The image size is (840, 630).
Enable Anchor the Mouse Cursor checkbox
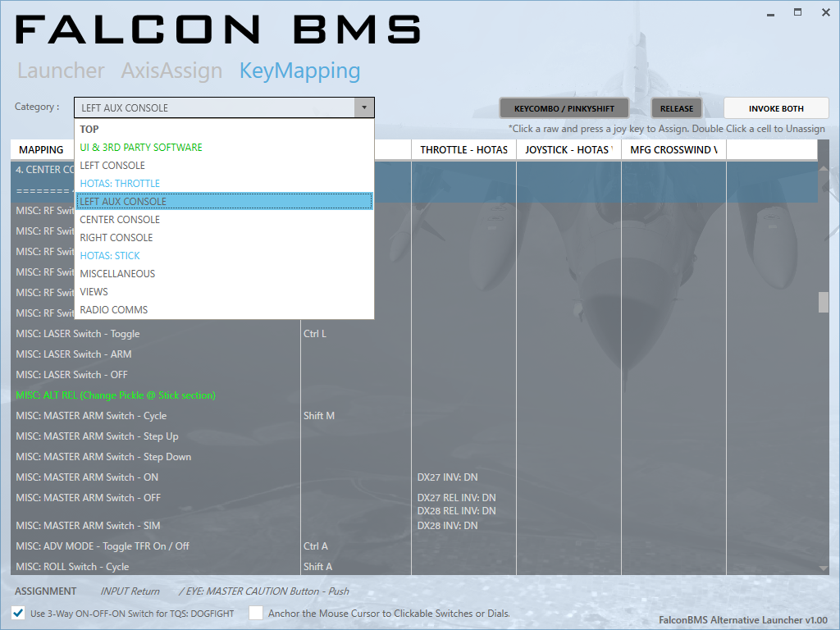[x=256, y=613]
